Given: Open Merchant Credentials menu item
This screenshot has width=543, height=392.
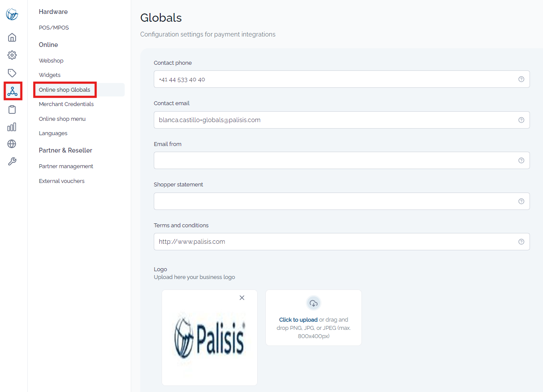Looking at the screenshot, I should tap(66, 104).
